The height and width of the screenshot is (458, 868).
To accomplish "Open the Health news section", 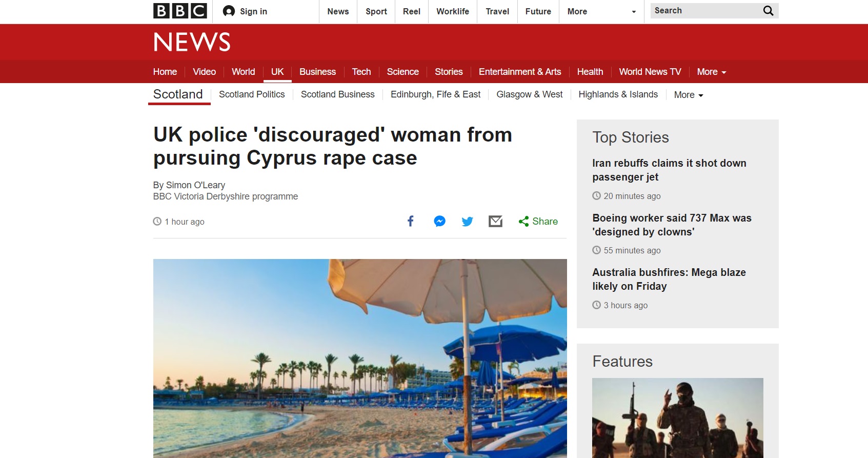I will tap(590, 72).
